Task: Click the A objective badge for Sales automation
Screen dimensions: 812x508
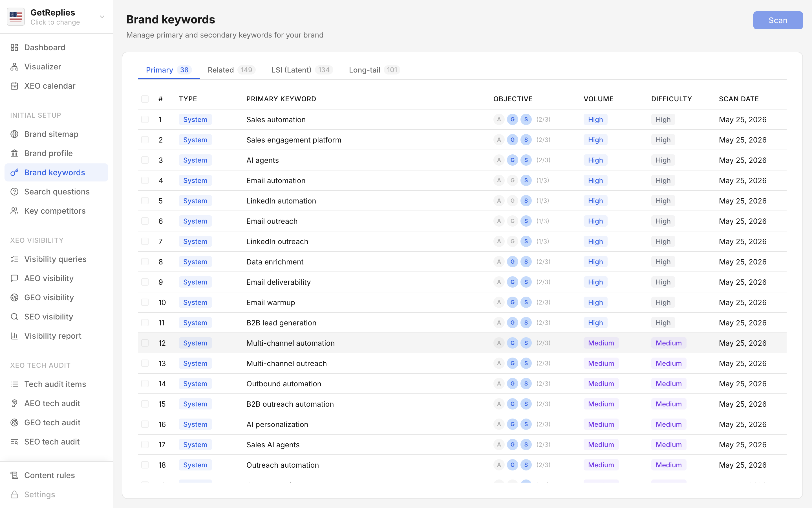Action: (x=499, y=119)
